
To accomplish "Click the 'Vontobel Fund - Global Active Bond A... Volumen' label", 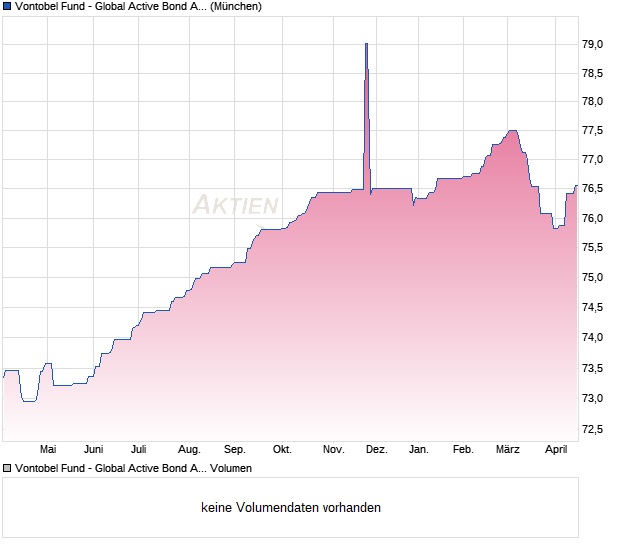I will pos(133,468).
